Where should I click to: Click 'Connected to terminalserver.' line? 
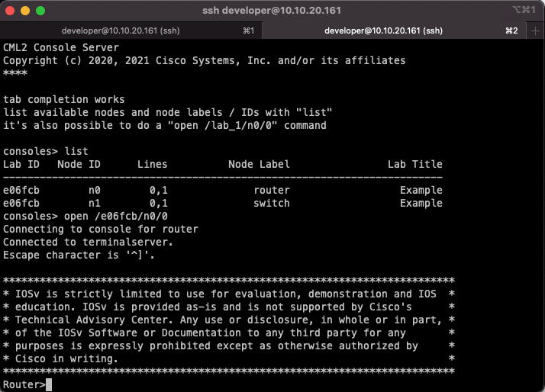click(x=88, y=242)
